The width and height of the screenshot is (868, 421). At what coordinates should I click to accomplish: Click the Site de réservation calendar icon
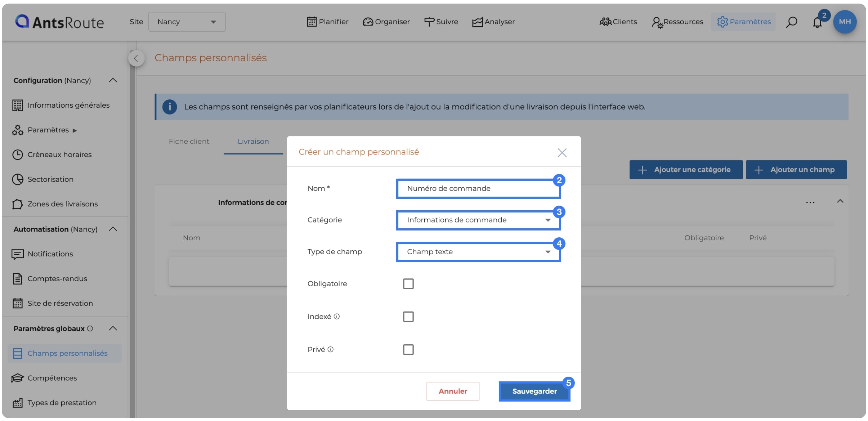click(17, 303)
